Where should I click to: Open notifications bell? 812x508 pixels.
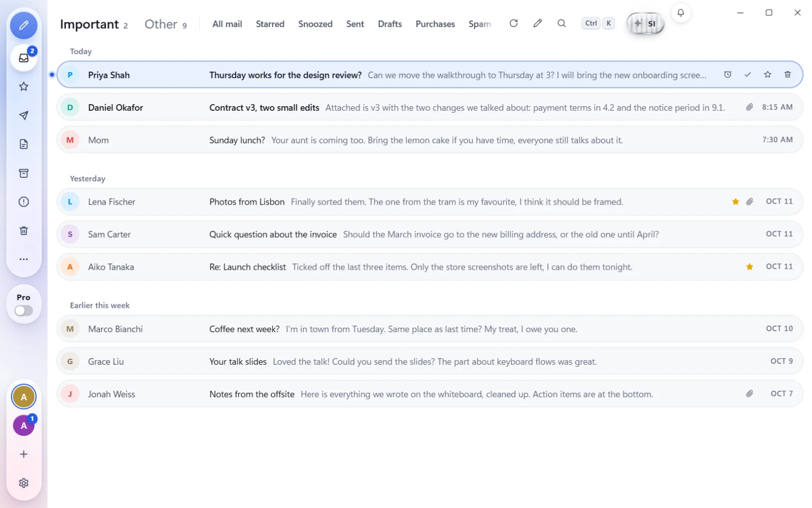point(681,13)
